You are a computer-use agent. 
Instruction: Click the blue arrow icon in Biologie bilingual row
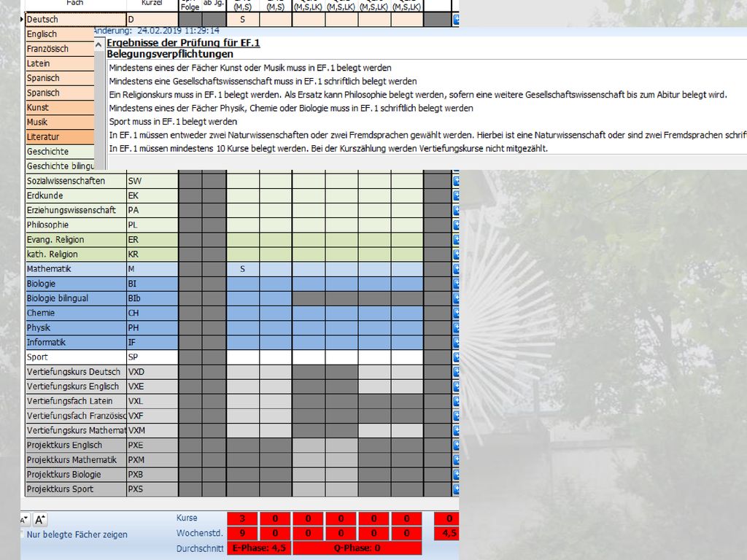click(456, 298)
